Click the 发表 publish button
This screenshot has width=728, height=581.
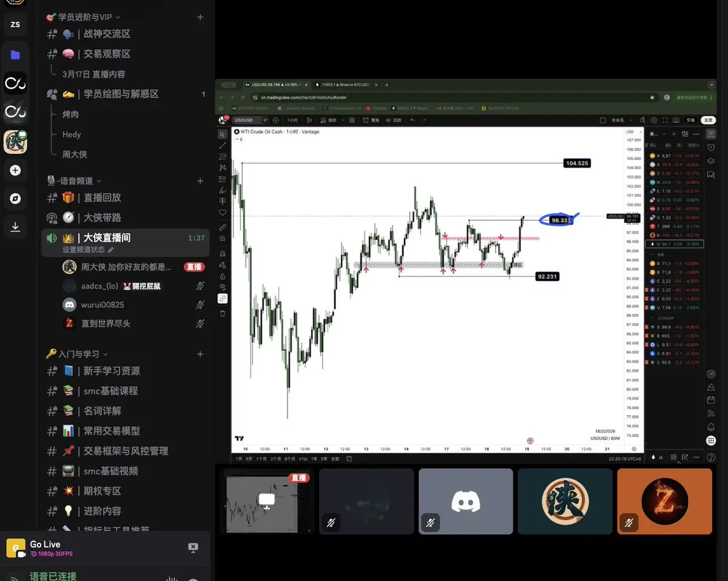point(708,120)
